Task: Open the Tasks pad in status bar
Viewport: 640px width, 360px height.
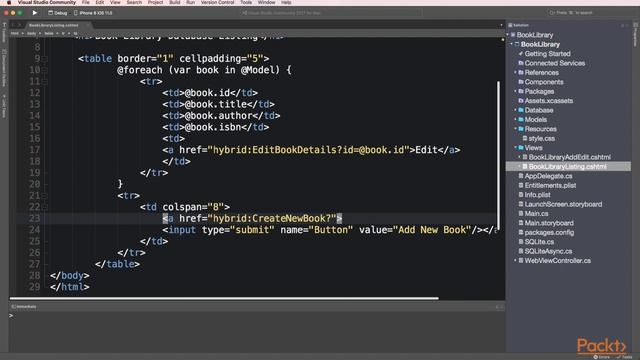Action: coord(625,357)
